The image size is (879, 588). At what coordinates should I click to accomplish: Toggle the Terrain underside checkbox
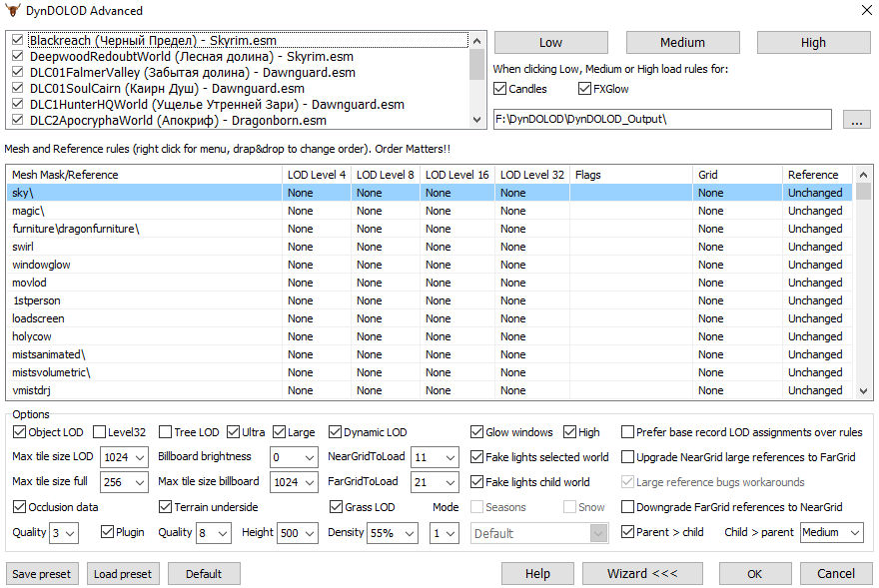[165, 507]
